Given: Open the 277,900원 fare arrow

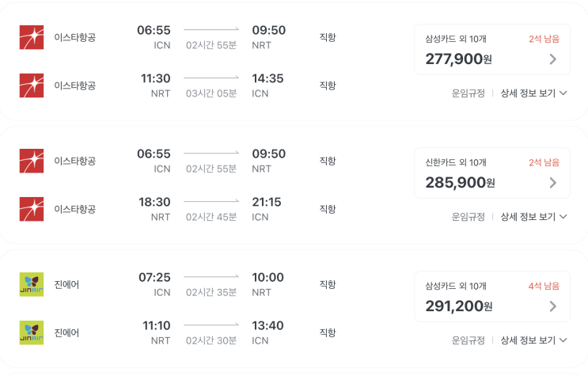Looking at the screenshot, I should coord(552,59).
